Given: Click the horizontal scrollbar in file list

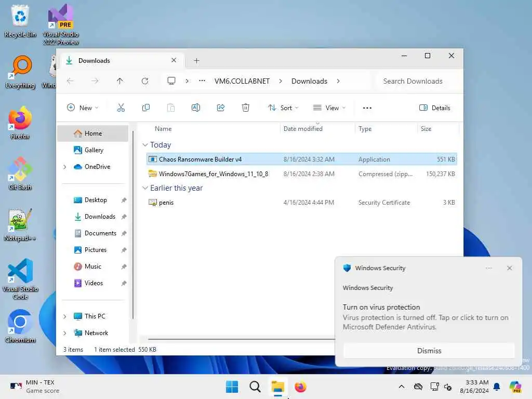Looking at the screenshot, I should [241, 339].
